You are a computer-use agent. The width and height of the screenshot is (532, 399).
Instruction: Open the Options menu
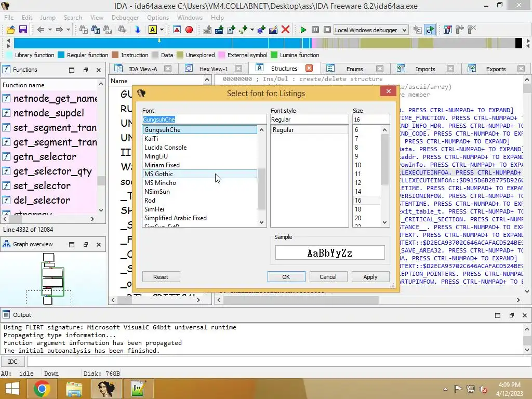coord(158,17)
